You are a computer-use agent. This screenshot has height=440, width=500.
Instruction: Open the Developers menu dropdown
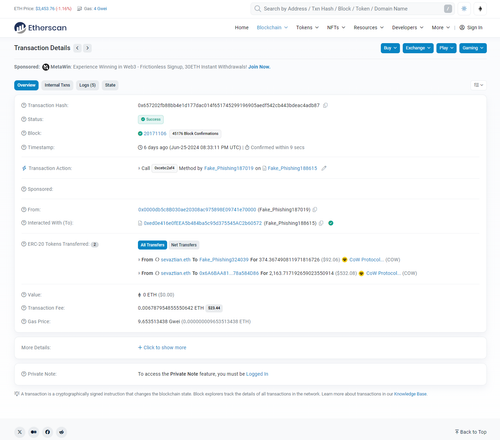(x=408, y=28)
